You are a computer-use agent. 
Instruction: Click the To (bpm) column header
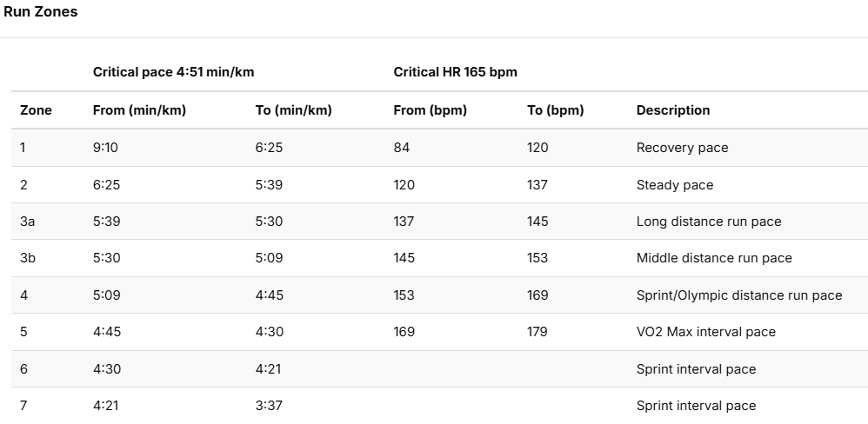(x=555, y=110)
